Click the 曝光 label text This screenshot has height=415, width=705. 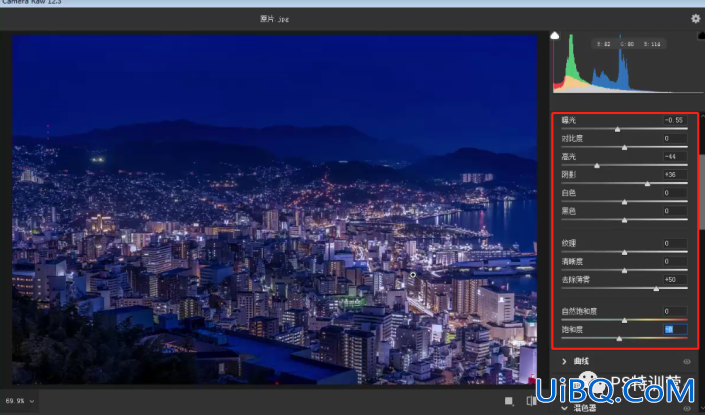[569, 120]
